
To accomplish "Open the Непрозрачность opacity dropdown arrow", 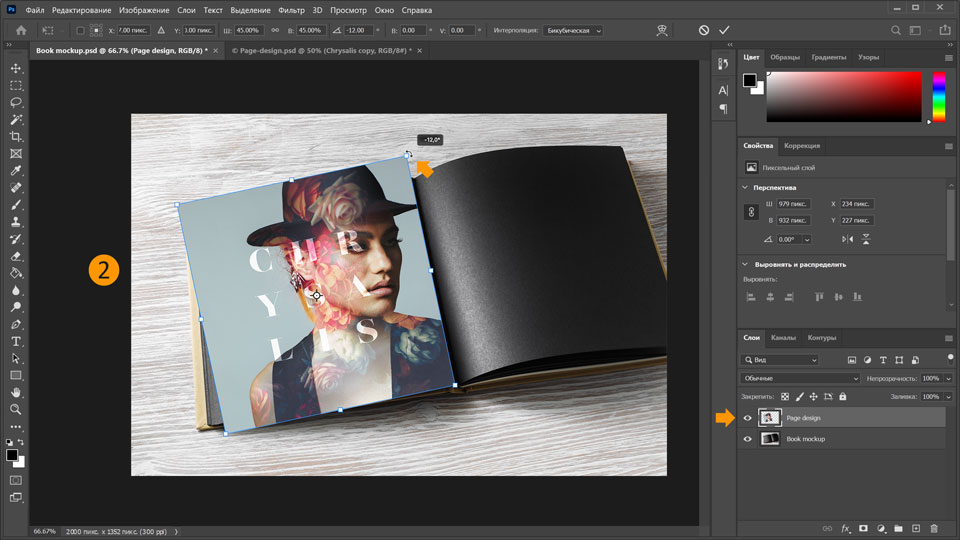I will coord(948,378).
